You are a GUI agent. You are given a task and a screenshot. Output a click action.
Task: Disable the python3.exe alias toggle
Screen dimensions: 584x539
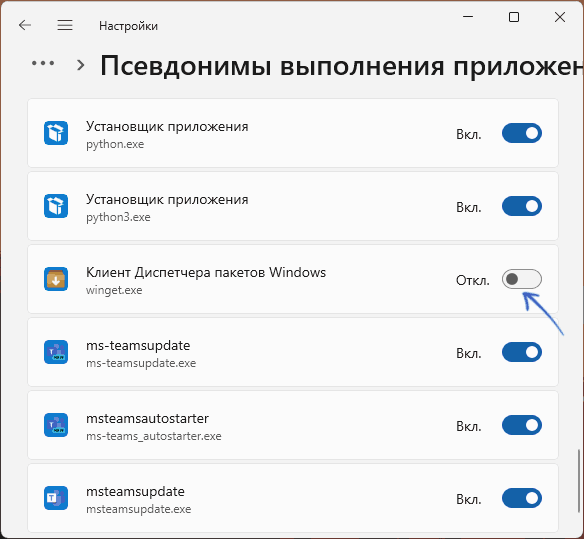pyautogui.click(x=522, y=206)
